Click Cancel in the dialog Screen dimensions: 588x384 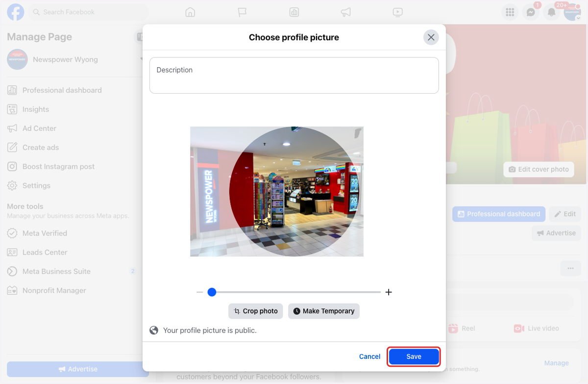click(369, 357)
